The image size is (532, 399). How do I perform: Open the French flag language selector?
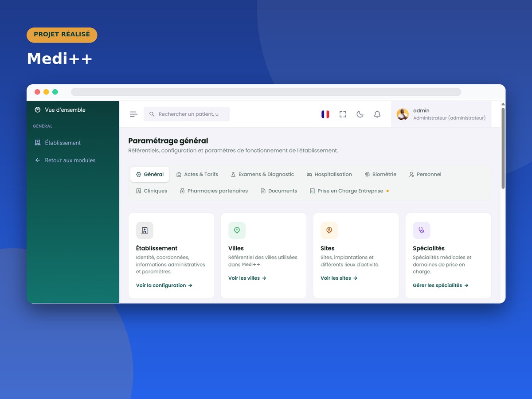(325, 114)
